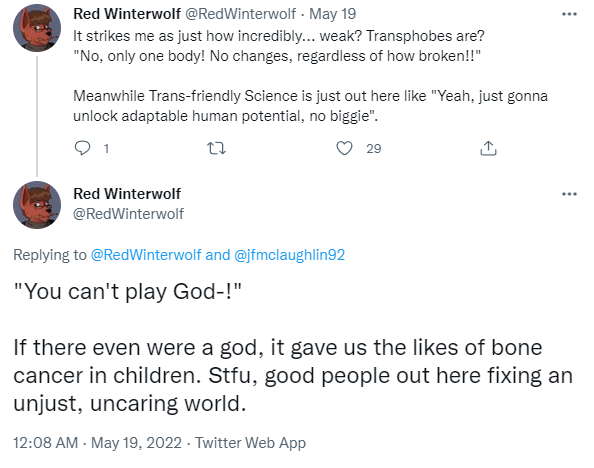Retweet the first tweet
This screenshot has width=594, height=468.
[216, 148]
